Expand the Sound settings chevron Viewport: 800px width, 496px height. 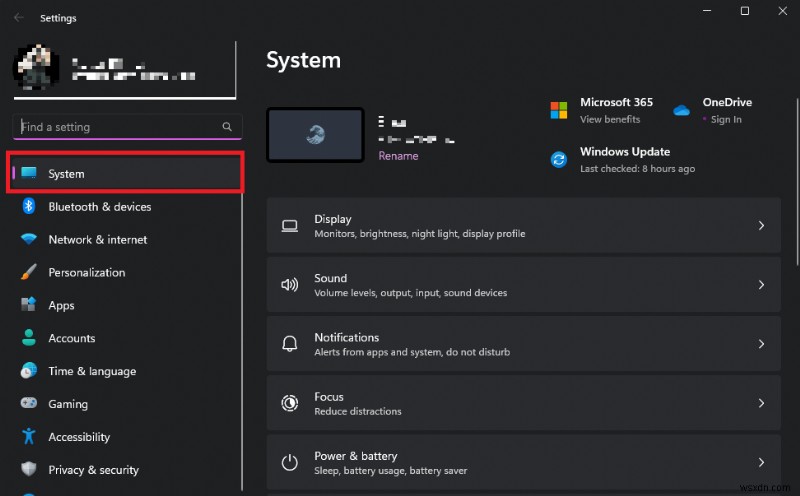click(761, 285)
